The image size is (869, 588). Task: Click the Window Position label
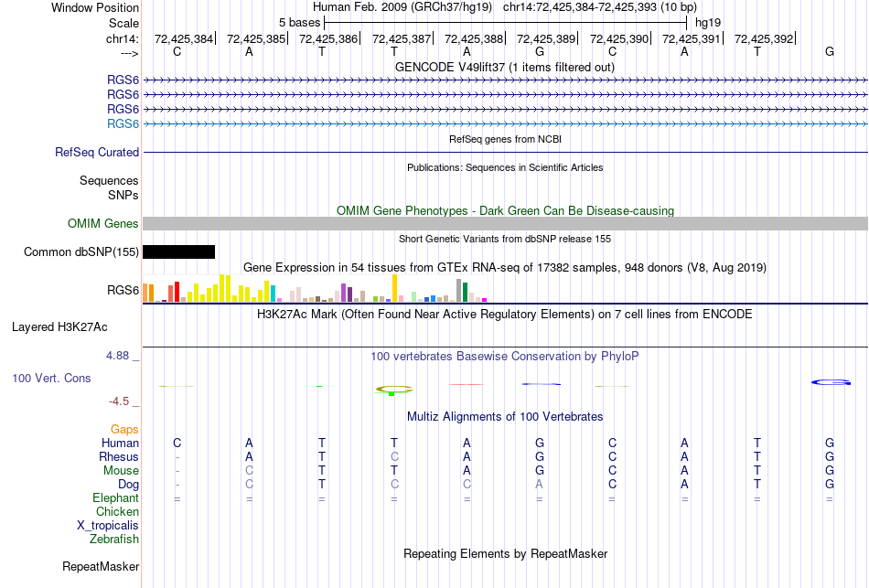(x=95, y=7)
